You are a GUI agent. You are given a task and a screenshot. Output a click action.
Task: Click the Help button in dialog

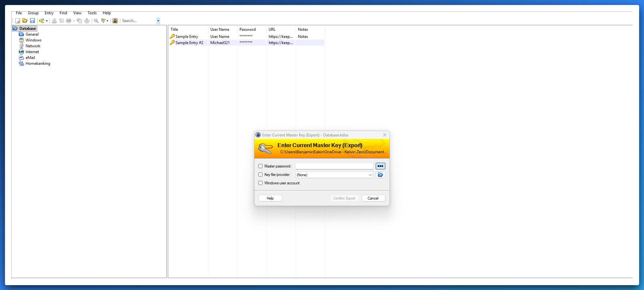coord(270,198)
